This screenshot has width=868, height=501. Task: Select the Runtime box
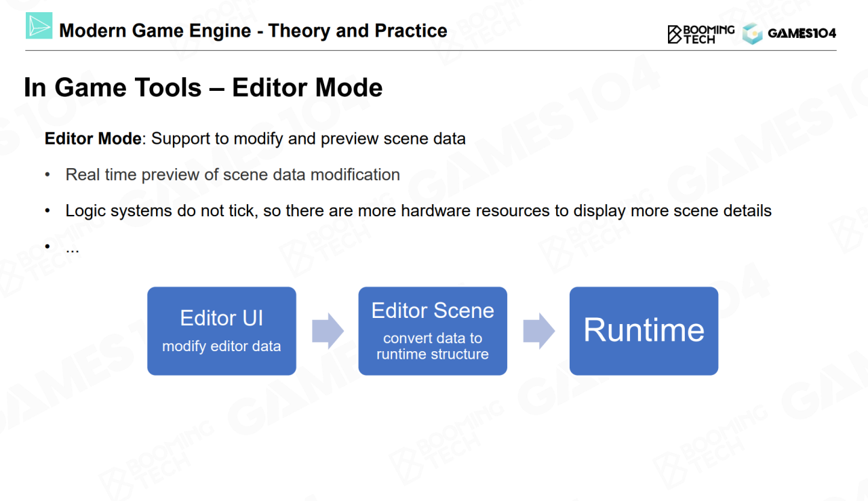point(644,331)
